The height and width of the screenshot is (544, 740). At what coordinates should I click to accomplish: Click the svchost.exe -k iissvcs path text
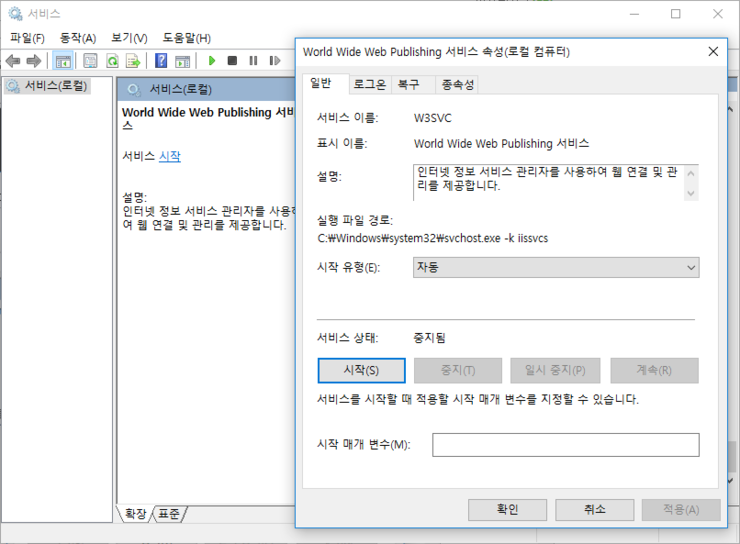point(433,238)
